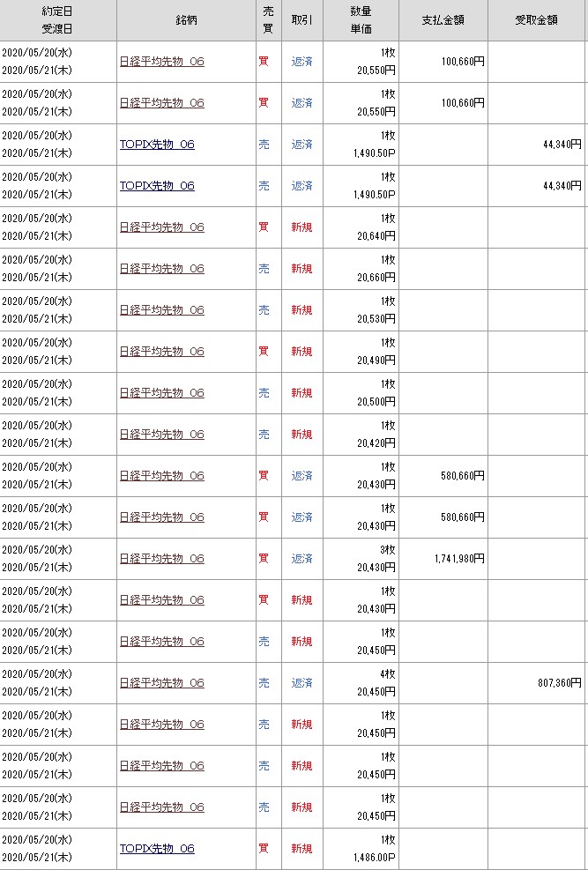Click the 受取金額 column header
Viewport: 588px width, 870px height.
pyautogui.click(x=537, y=19)
